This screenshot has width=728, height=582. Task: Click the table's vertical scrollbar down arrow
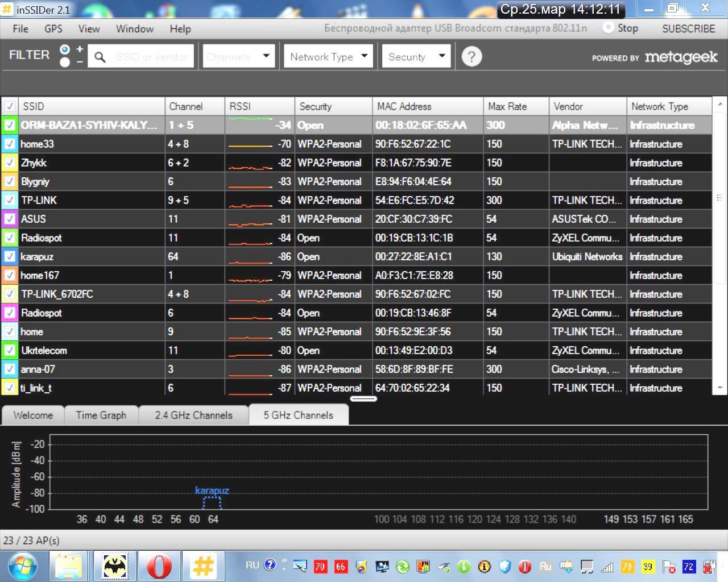tap(720, 388)
